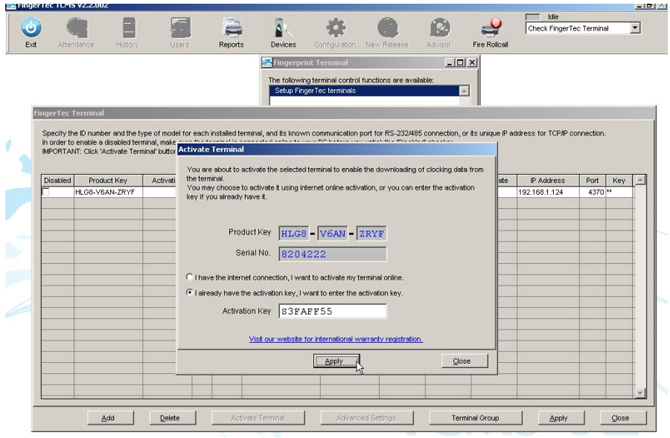Click the HLG8-V6AN-ZRYF table cell

[108, 192]
